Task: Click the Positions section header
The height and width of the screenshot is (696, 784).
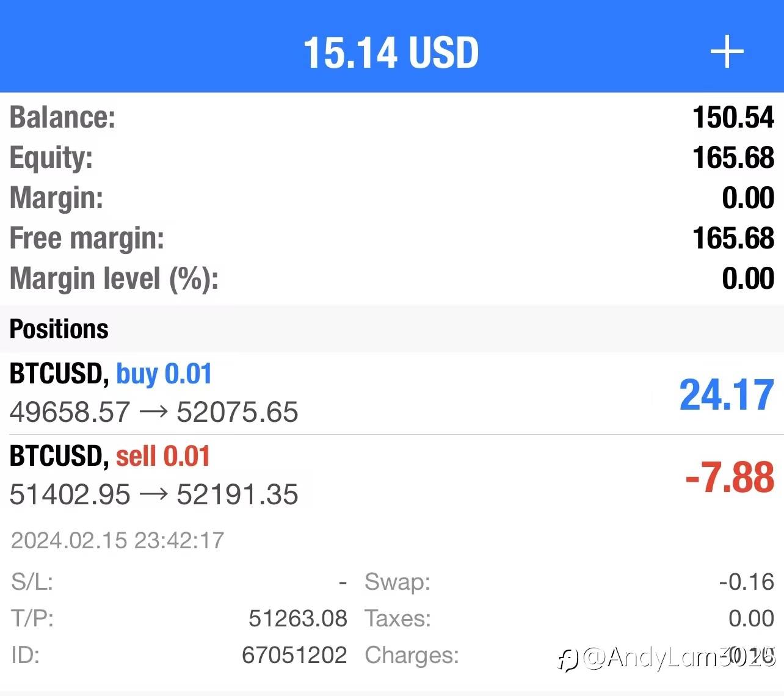Action: point(59,329)
